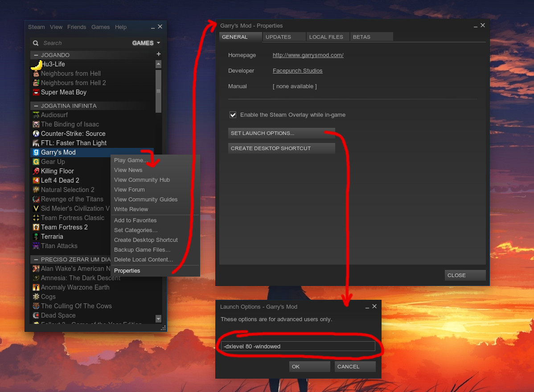
Task: Click the FTL: Faster Than Light icon
Action: pos(36,143)
